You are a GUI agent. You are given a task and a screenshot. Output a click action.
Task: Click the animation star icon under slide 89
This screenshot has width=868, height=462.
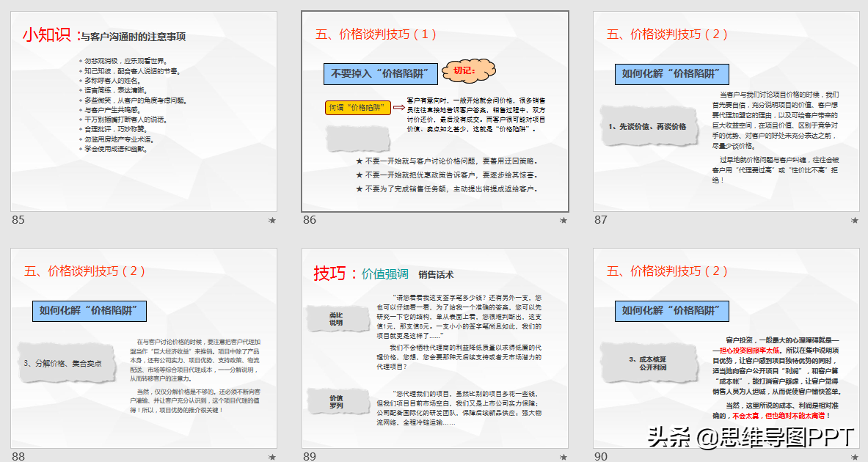pyautogui.click(x=564, y=457)
